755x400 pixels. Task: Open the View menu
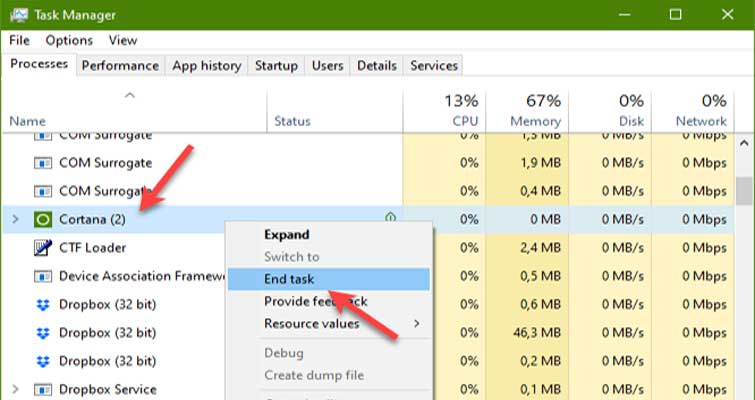pyautogui.click(x=123, y=40)
